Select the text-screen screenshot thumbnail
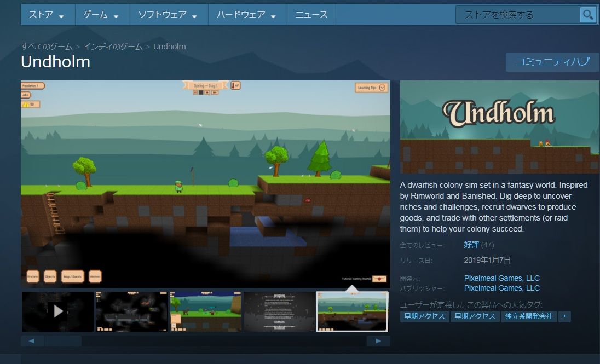Screen dimensions: 600x364 (x=279, y=311)
